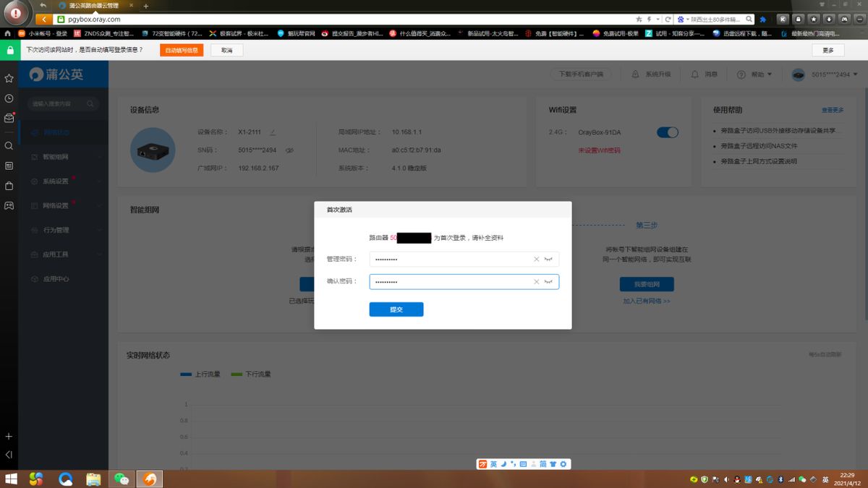Screen dimensions: 868x488
Task: Reload the page with refresh icon
Action: tap(668, 20)
